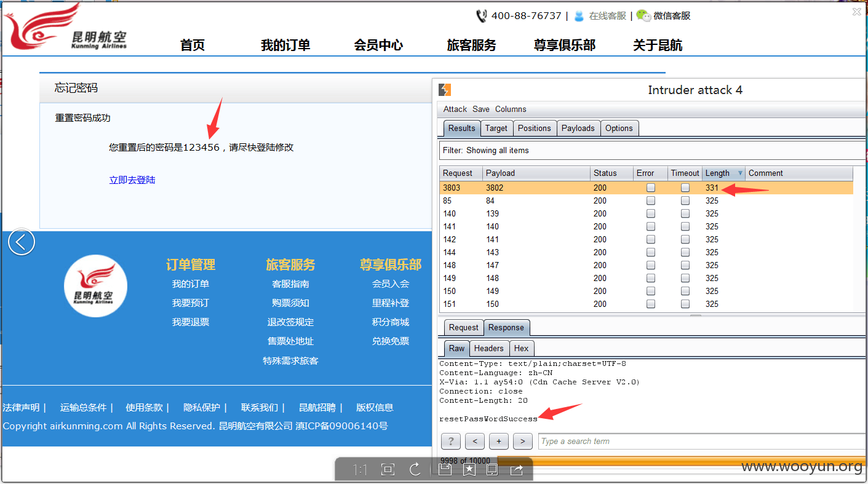Screen dimensions: 868x484
Task: Switch to the Target tab
Action: [x=496, y=128]
